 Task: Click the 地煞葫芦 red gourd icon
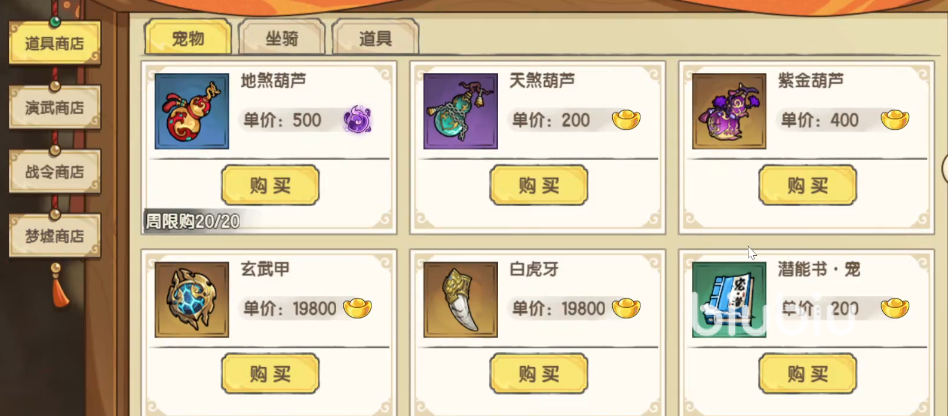tap(192, 111)
